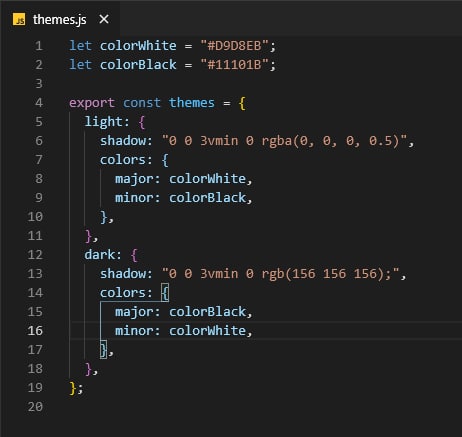
Task: Select the themes.js editor tab
Action: [60, 19]
